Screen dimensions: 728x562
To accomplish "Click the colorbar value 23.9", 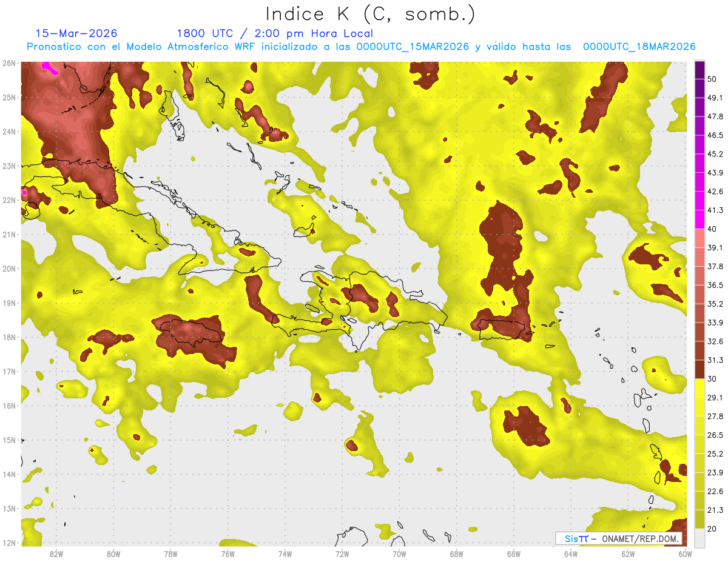I will (x=715, y=472).
